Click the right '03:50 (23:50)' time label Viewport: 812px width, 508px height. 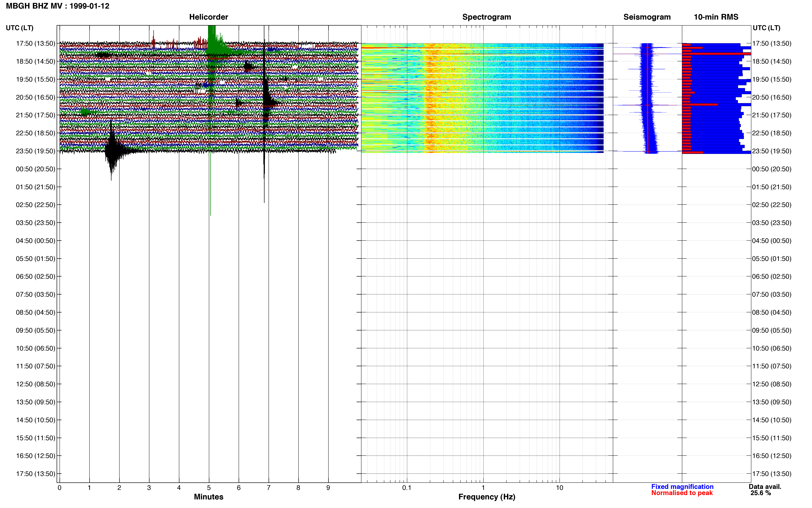click(772, 223)
